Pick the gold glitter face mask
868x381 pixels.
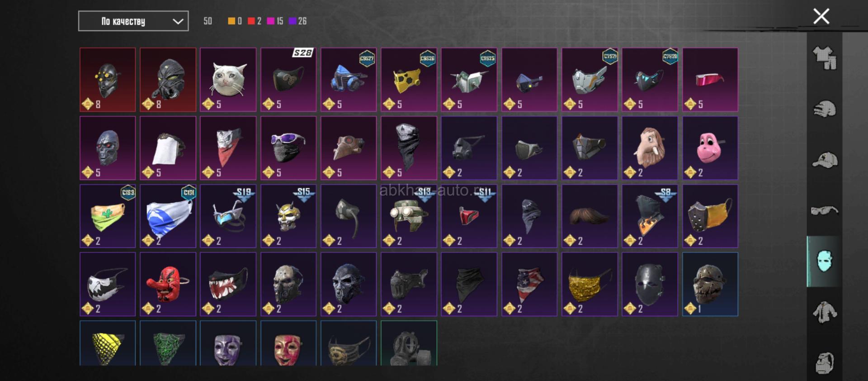tap(590, 284)
